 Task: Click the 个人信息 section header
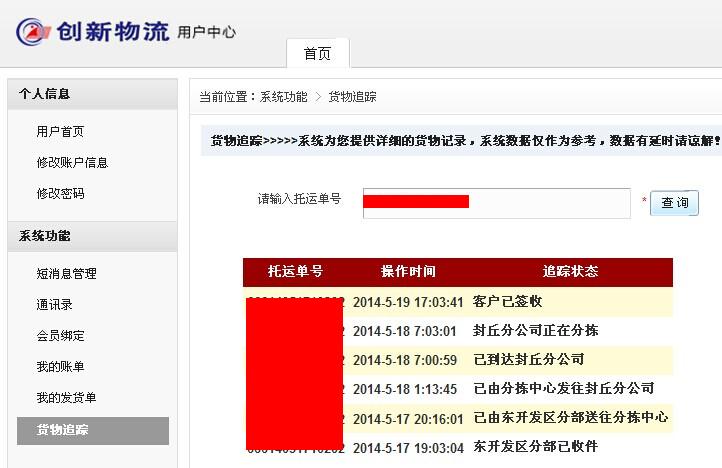(92, 94)
